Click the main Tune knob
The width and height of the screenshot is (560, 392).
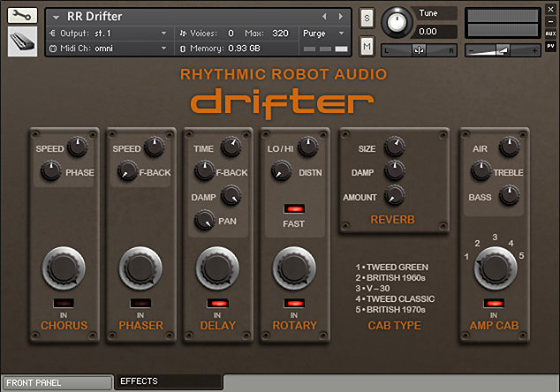click(397, 22)
